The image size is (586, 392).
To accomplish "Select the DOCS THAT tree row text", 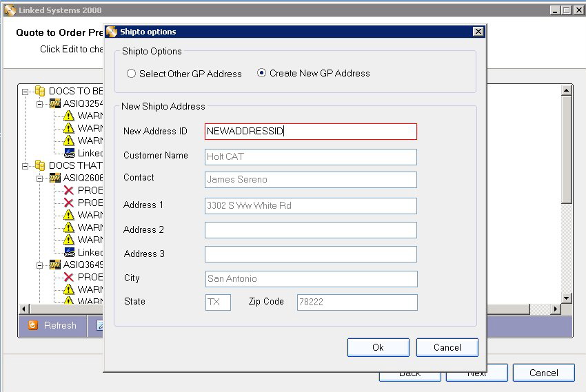I will pos(76,165).
